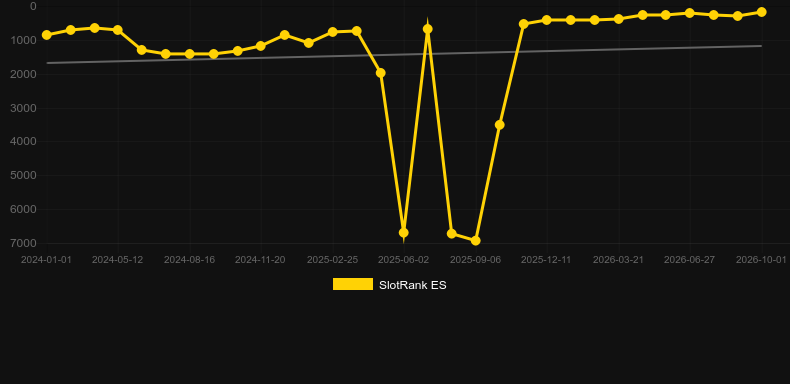This screenshot has height=384, width=790.
Task: Click the 2025-02-25 x-axis label
Action: [333, 260]
